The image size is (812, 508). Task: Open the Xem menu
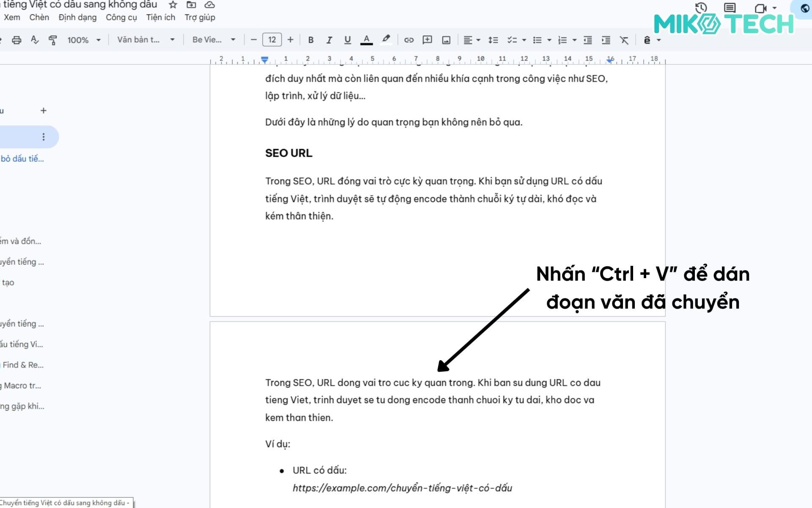click(12, 17)
